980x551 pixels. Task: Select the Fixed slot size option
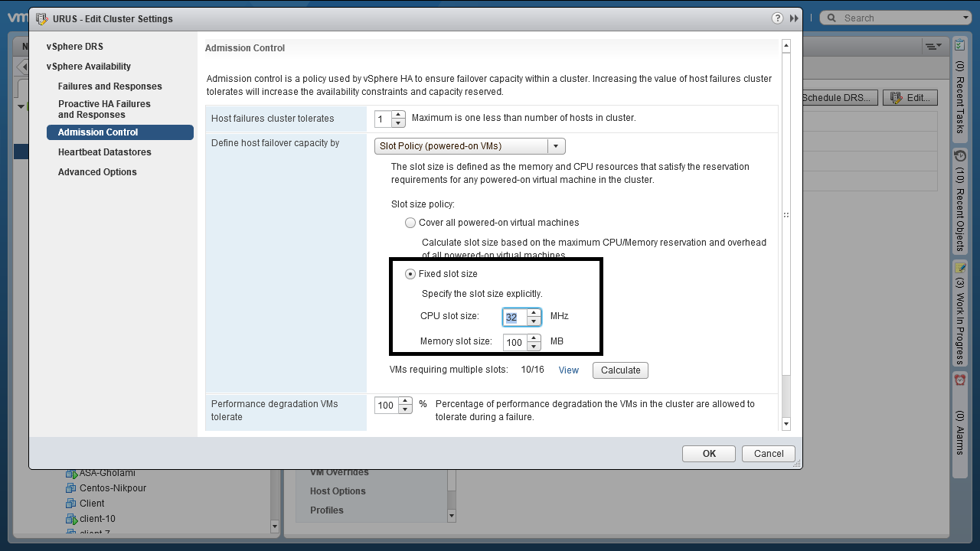coord(410,274)
